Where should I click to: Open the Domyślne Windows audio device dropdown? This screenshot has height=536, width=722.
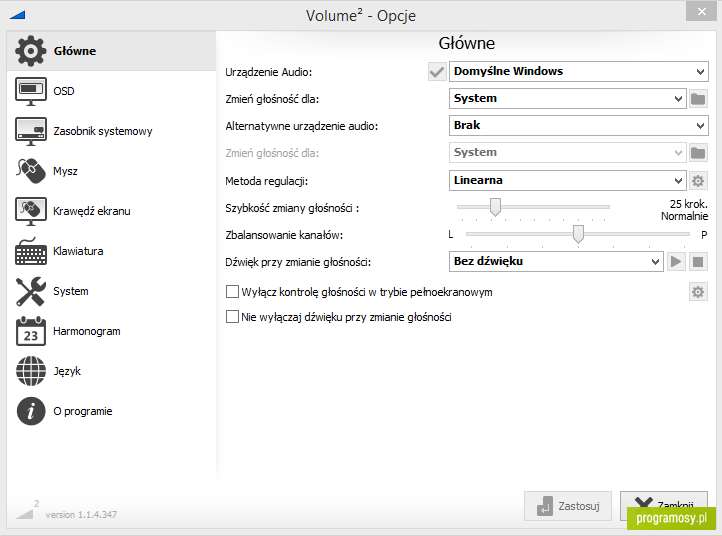578,71
